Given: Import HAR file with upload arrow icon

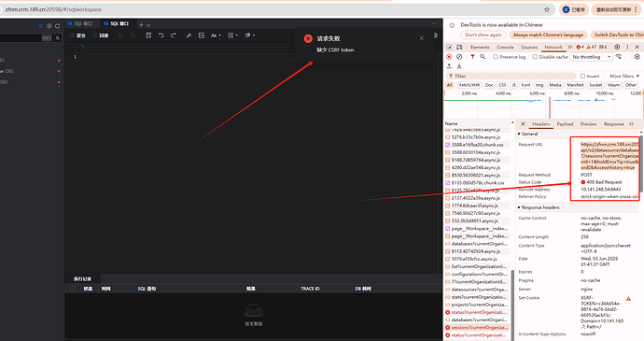Looking at the screenshot, I should [x=449, y=65].
